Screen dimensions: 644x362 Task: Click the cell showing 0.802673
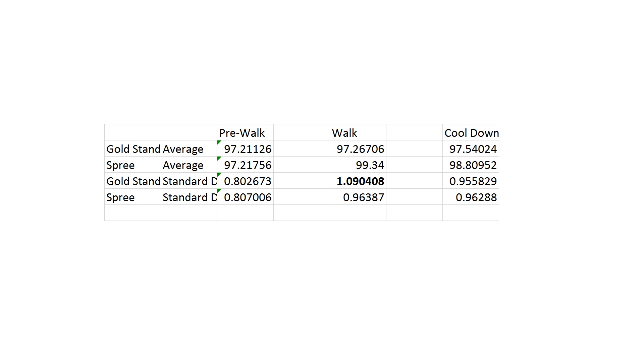245,181
